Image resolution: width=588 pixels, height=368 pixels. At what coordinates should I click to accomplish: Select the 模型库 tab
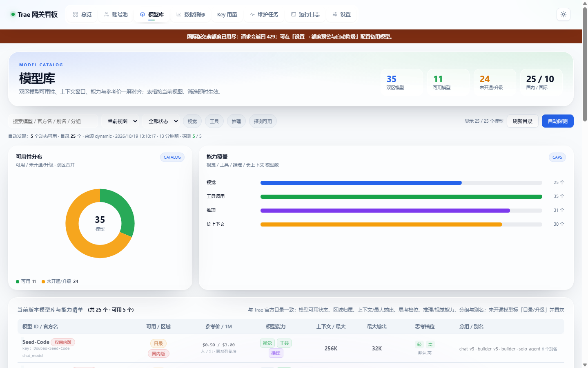pos(152,14)
